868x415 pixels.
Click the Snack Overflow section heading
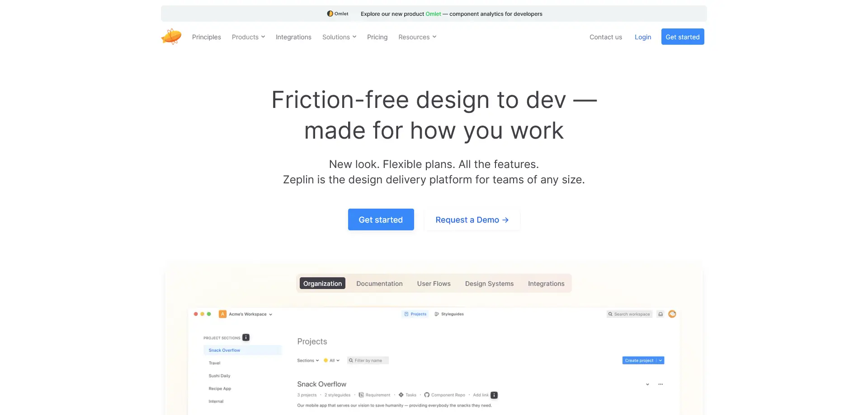pos(321,384)
